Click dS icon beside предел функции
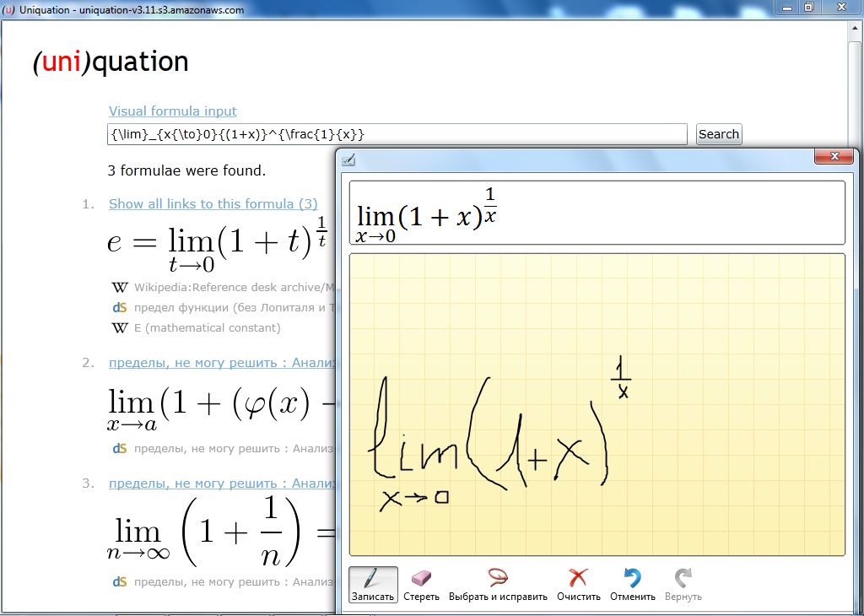Screen dimensions: 864x616 [x=120, y=308]
